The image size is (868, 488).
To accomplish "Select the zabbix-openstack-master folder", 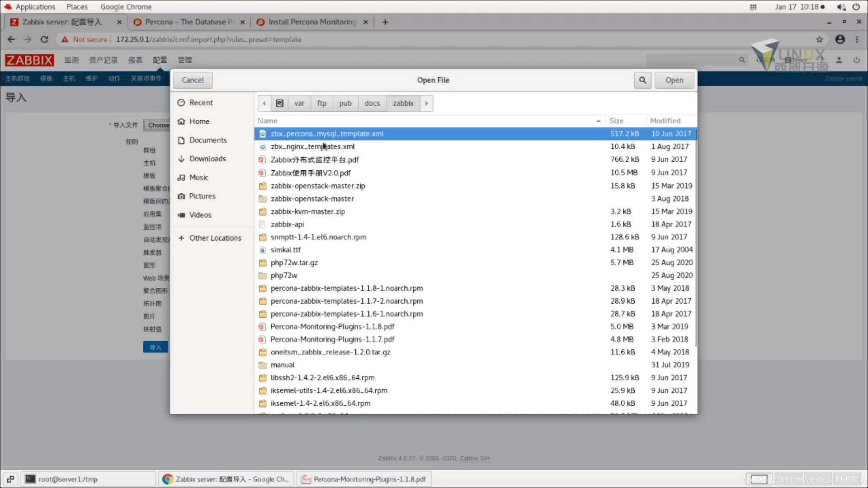I will (475, 198).
